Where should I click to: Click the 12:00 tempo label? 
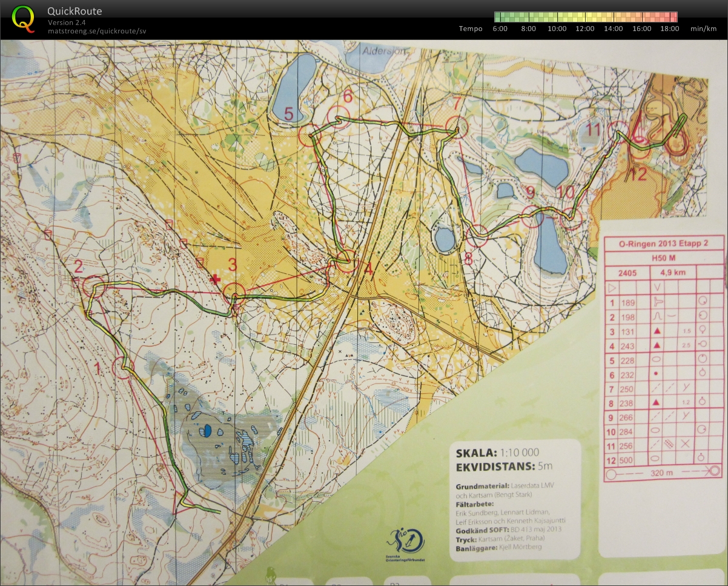coord(585,28)
